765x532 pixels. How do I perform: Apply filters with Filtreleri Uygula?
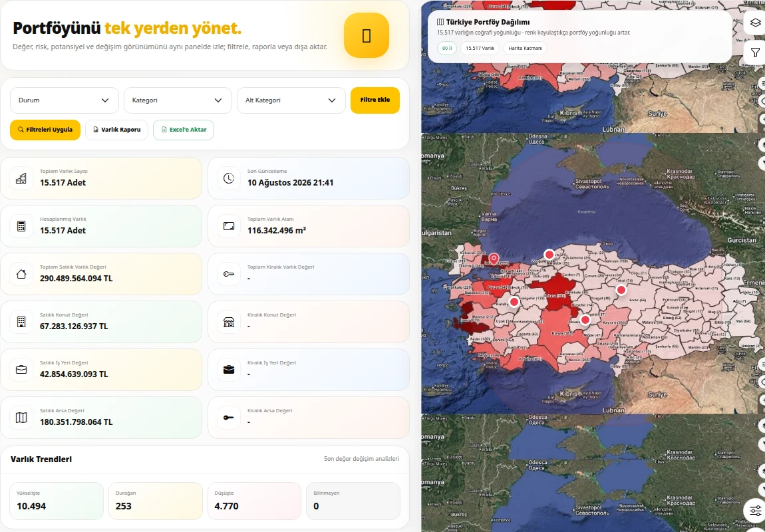click(45, 130)
